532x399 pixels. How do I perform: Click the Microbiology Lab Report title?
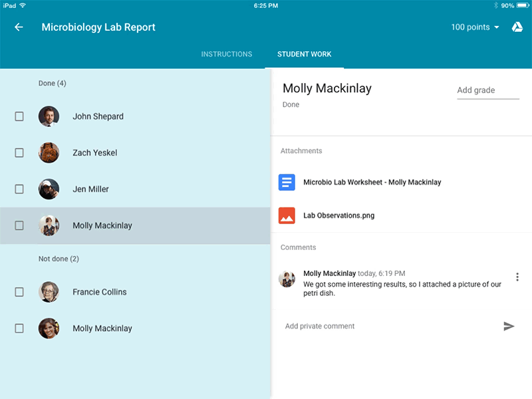(98, 27)
